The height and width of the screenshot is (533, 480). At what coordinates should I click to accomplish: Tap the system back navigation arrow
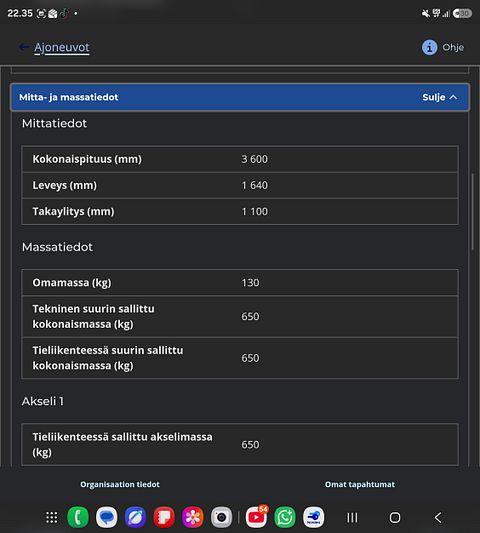[x=438, y=518]
